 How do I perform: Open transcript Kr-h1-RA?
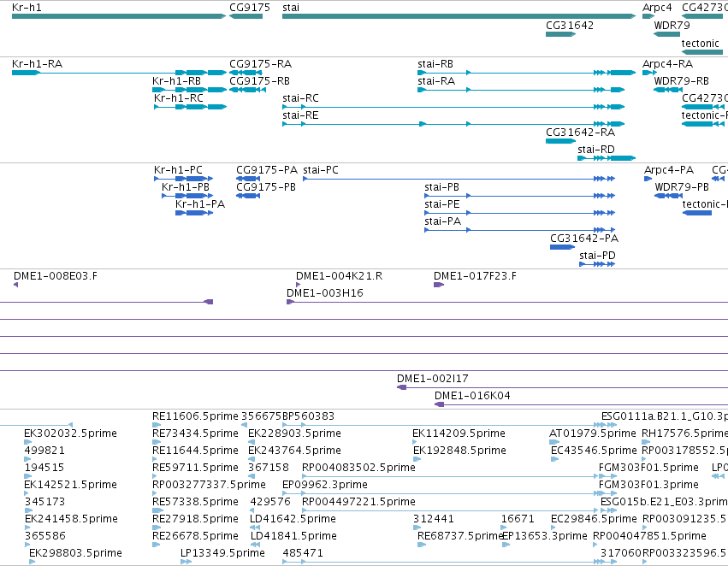click(x=119, y=73)
